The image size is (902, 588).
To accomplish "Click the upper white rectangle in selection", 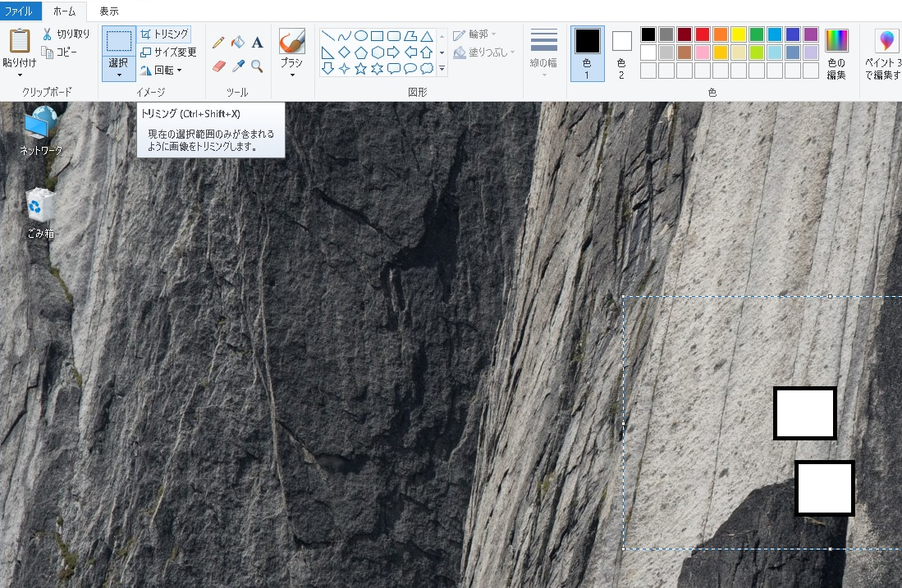I will (x=805, y=413).
